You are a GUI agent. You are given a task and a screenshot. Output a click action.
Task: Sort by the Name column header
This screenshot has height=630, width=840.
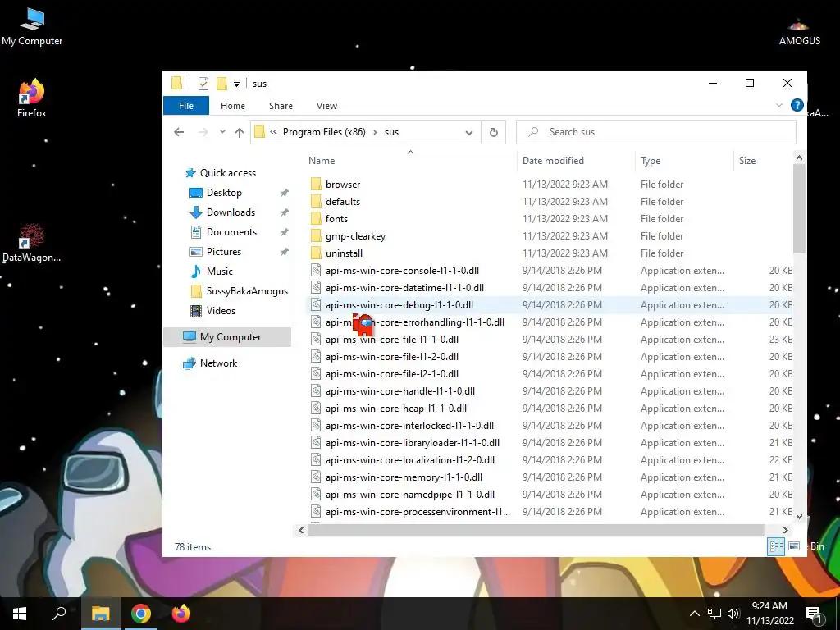point(322,160)
